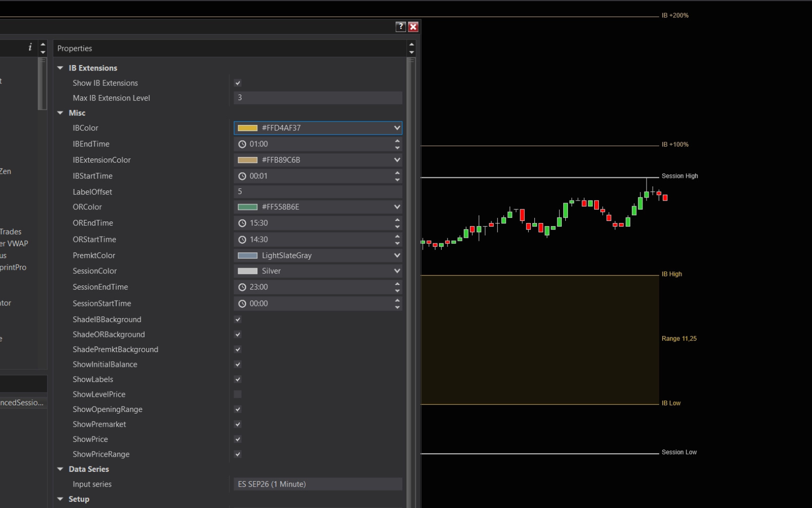812x508 pixels.
Task: Click the IBEndTime clock icon
Action: pos(242,144)
